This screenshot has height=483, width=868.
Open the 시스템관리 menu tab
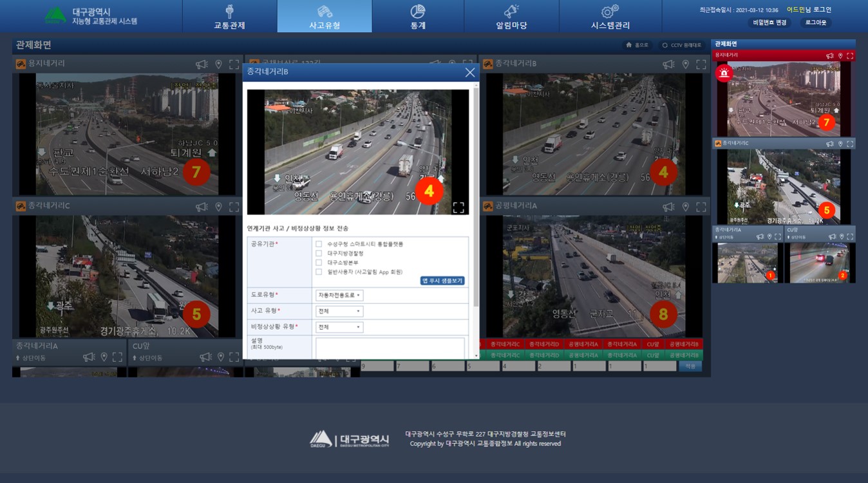[x=610, y=16]
